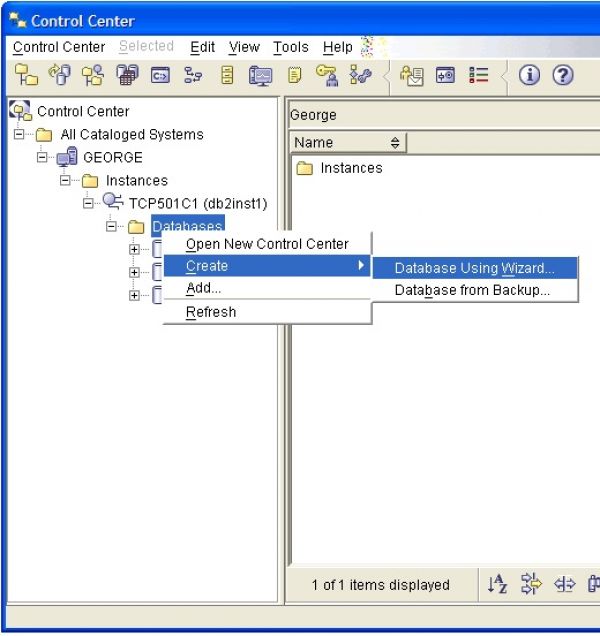Click the TCP501C1 instance icon
The height and width of the screenshot is (636, 600).
113,202
